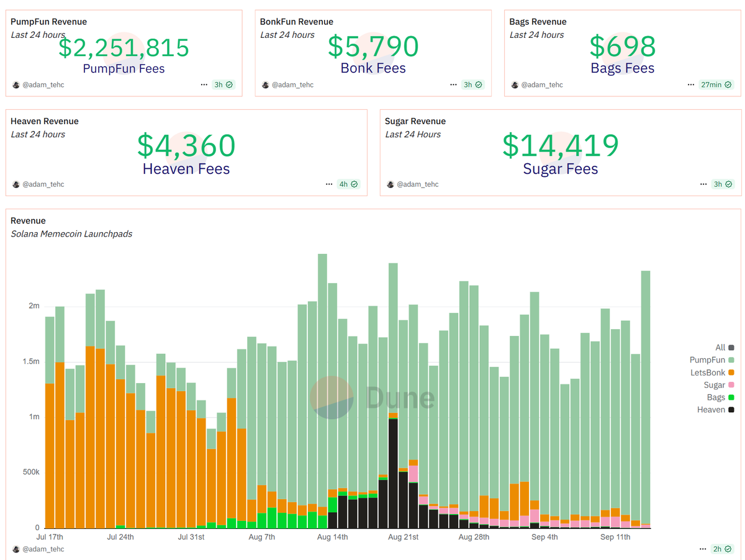Click the "1m" y-axis label
This screenshot has height=560, width=745.
pos(34,417)
